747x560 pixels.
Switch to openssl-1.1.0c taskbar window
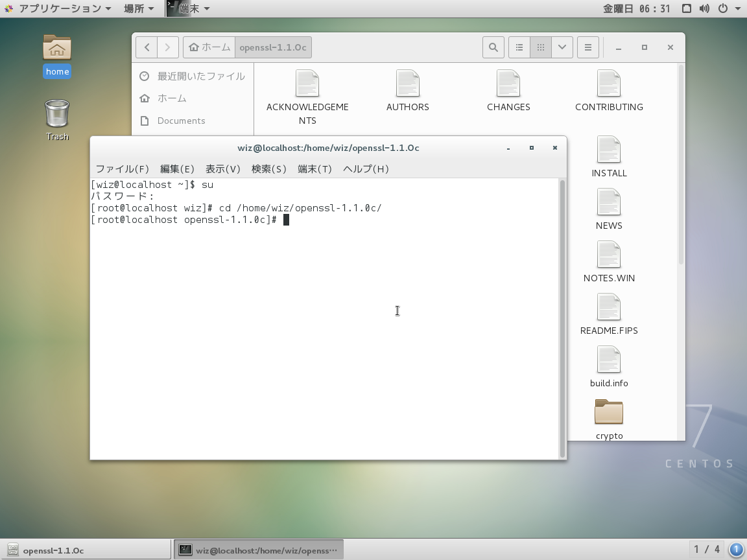coord(86,550)
